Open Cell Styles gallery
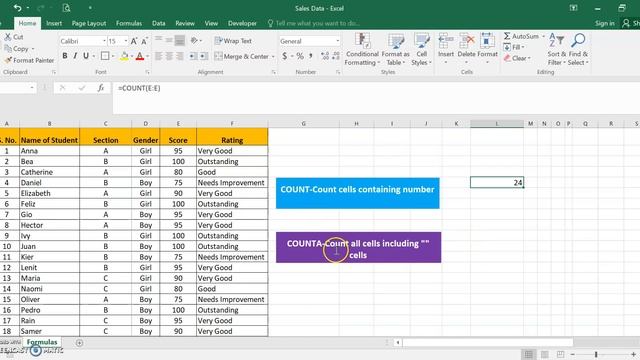This screenshot has height=360, width=640. tap(422, 49)
